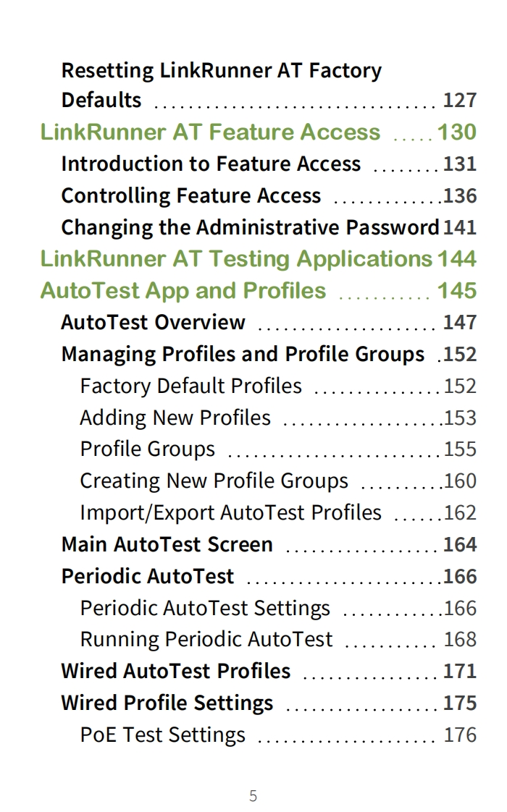Open 'Periodic AutoTest Settings' subsection
Screen dimensions: 507x812
coord(205,608)
